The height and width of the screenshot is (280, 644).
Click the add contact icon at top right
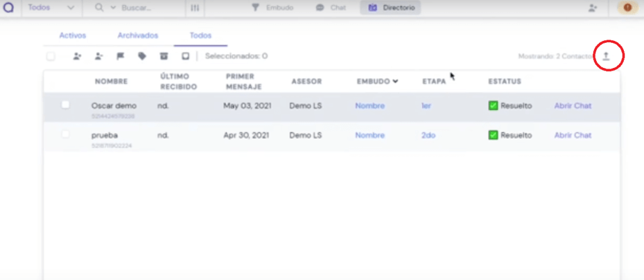click(x=592, y=8)
